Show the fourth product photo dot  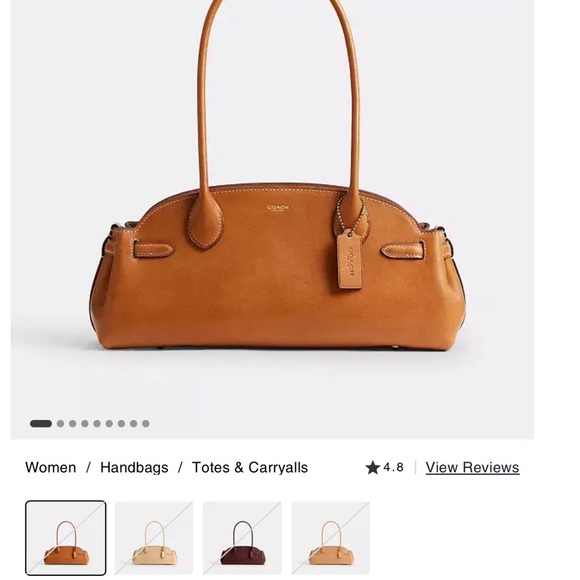(85, 424)
